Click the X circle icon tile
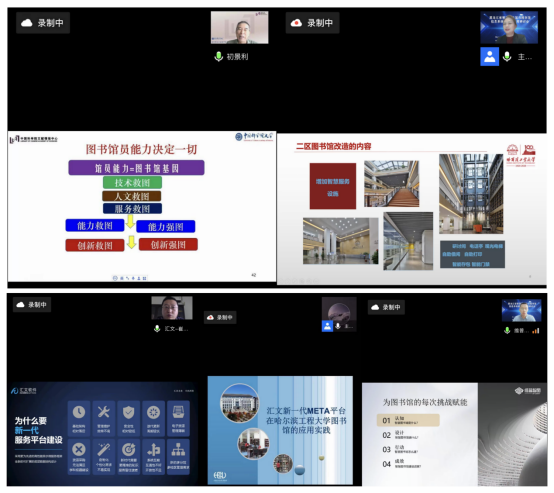 pyautogui.click(x=79, y=456)
